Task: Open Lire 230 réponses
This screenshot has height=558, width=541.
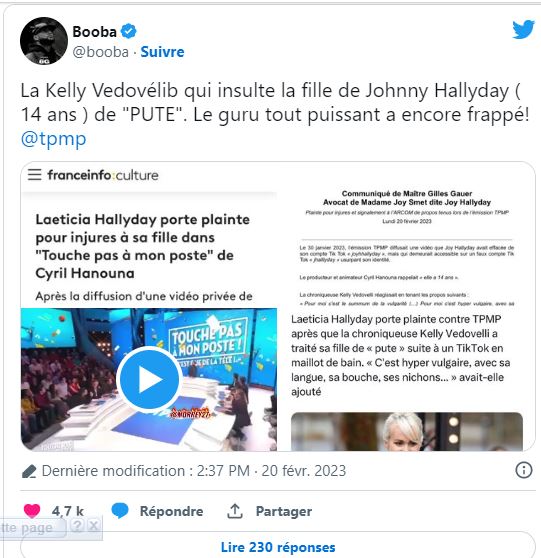Action: pos(278,547)
